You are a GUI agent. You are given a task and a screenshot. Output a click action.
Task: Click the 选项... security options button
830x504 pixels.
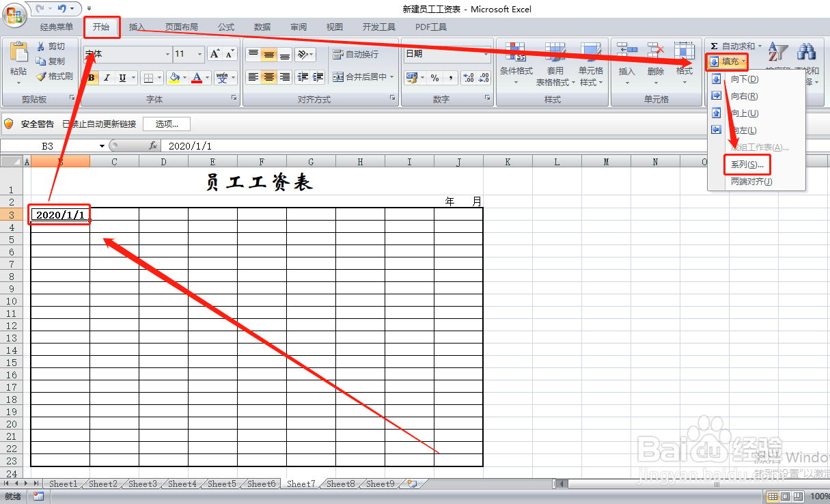click(167, 124)
